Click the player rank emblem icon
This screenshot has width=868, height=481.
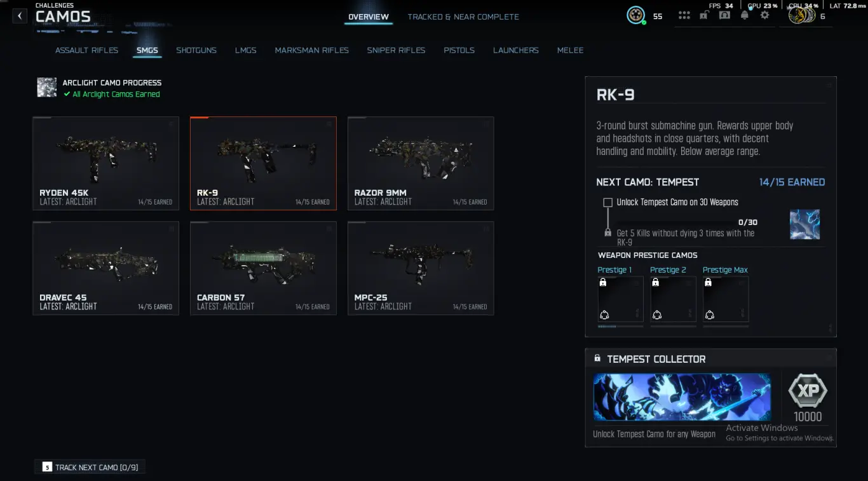tap(635, 15)
